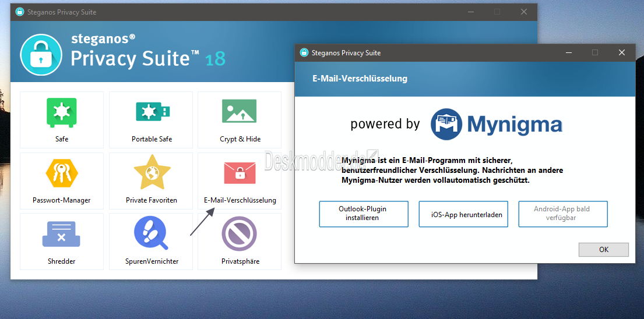Close the E-Mail-Verschlüsselung dialog window
The image size is (644, 319).
[x=621, y=52]
